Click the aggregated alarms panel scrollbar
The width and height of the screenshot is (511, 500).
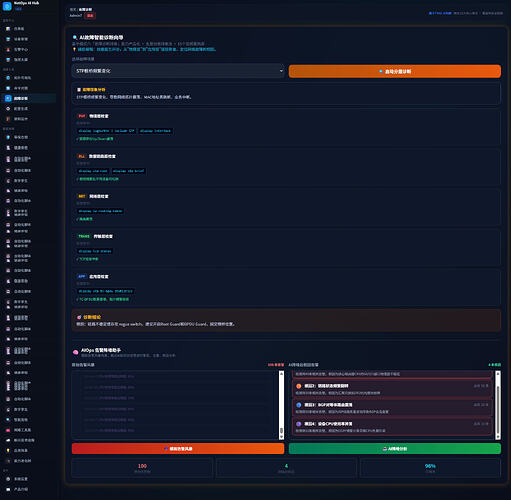pyautogui.click(x=498, y=405)
